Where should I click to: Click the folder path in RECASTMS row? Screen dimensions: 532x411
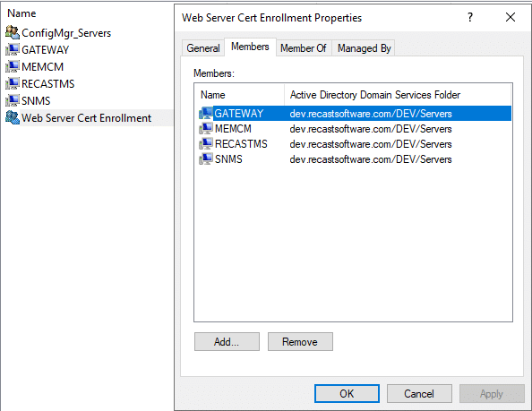coord(371,144)
